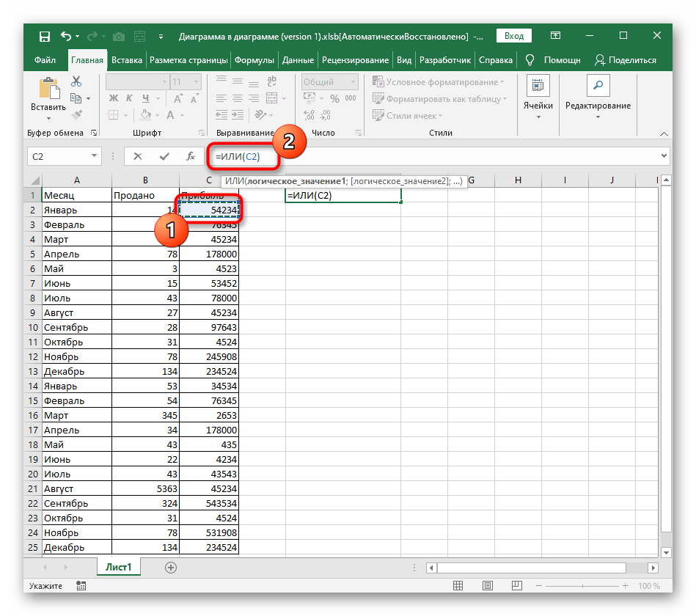Cancel formula entry with the X icon

point(137,156)
